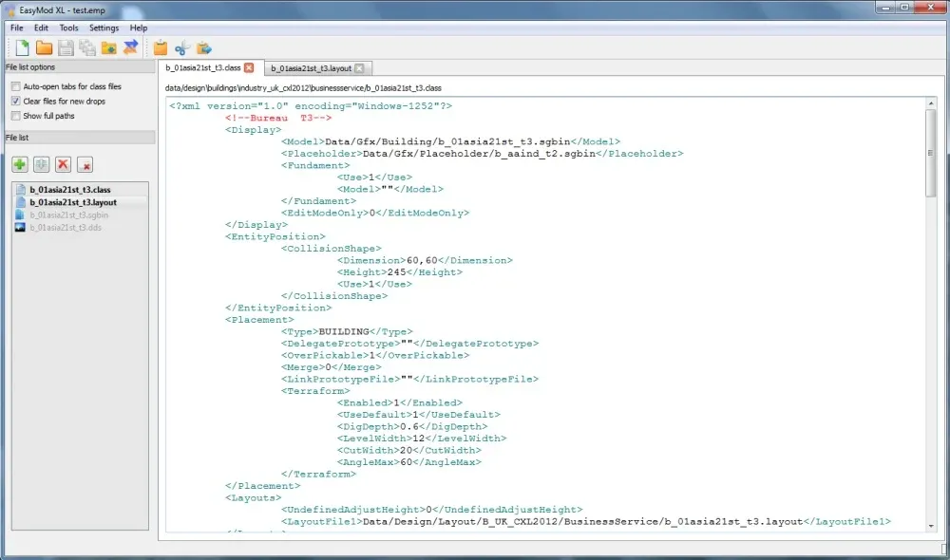The width and height of the screenshot is (950, 560).
Task: Click the clipboard Paste toolbar icon
Action: (x=161, y=47)
